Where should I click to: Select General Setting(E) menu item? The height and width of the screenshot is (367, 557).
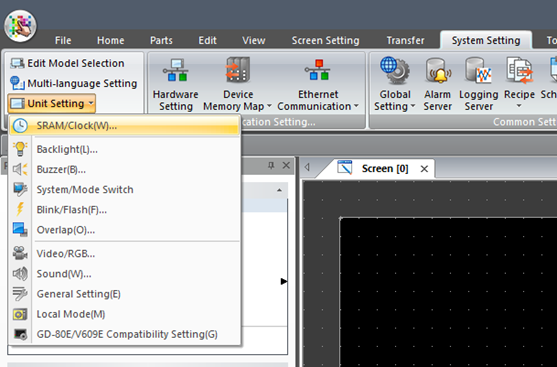(124, 294)
